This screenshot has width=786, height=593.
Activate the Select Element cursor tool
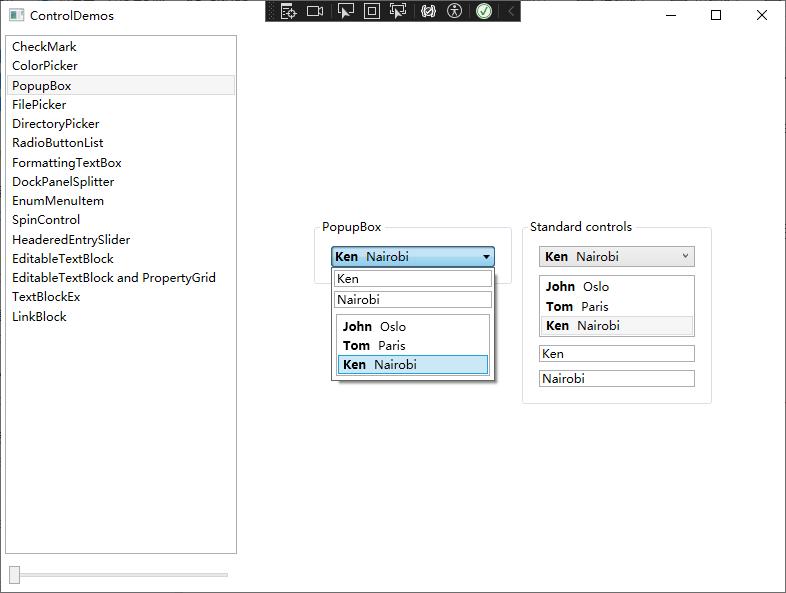tap(345, 11)
